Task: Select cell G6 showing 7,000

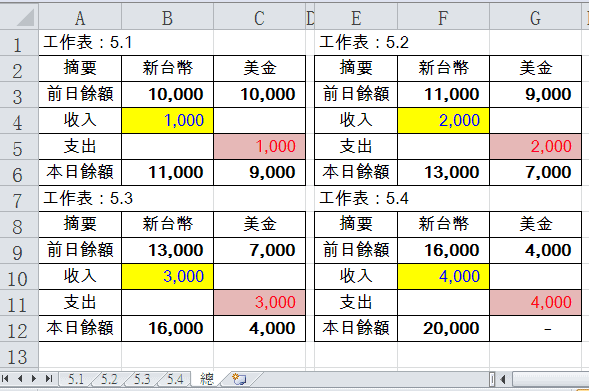Action: click(536, 172)
